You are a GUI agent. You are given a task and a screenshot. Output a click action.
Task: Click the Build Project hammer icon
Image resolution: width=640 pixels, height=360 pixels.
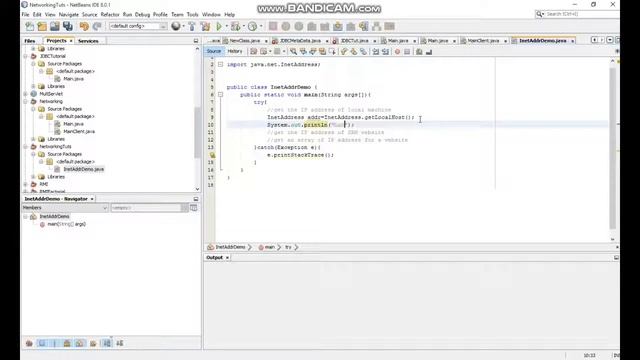[x=192, y=27]
